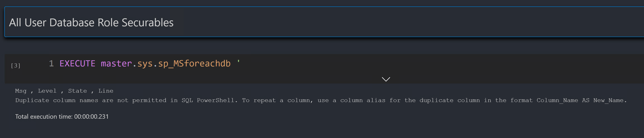Click the 'Msg , Level , State , Line' output

(x=64, y=91)
